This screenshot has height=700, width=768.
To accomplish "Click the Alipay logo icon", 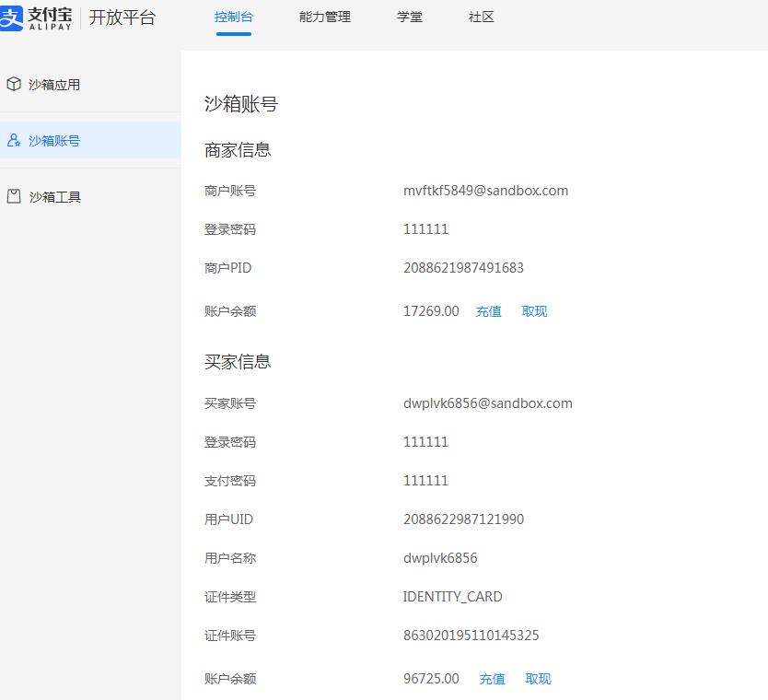I will coord(14,16).
